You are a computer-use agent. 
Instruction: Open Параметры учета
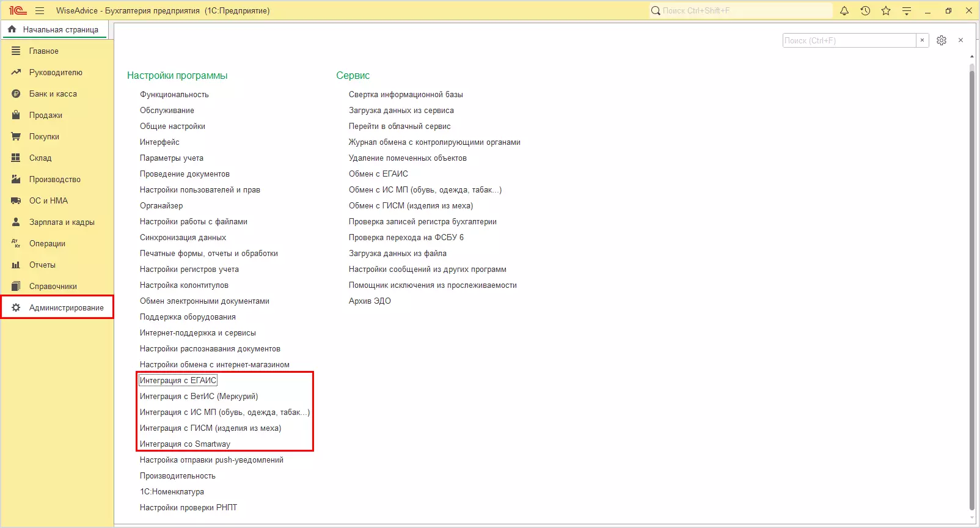172,158
